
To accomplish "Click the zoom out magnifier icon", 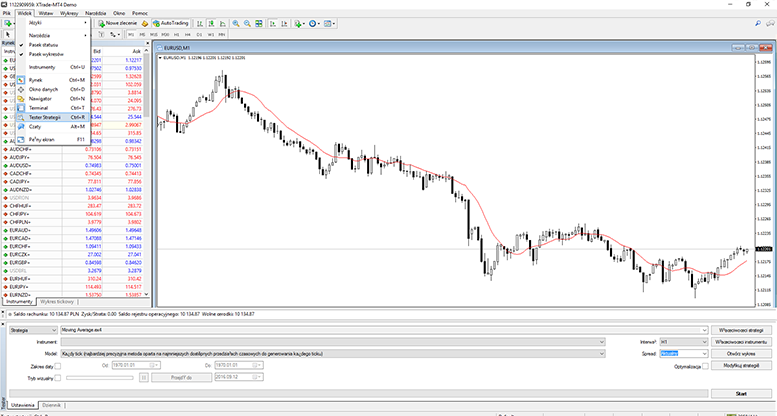I will [247, 22].
